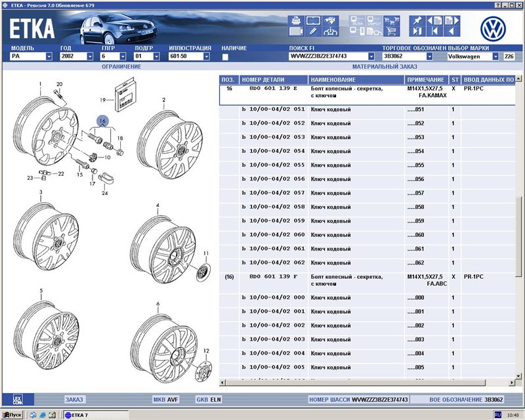Click the ЗАКАЗ button in the status bar
This screenshot has height=420, width=525.
tap(74, 399)
